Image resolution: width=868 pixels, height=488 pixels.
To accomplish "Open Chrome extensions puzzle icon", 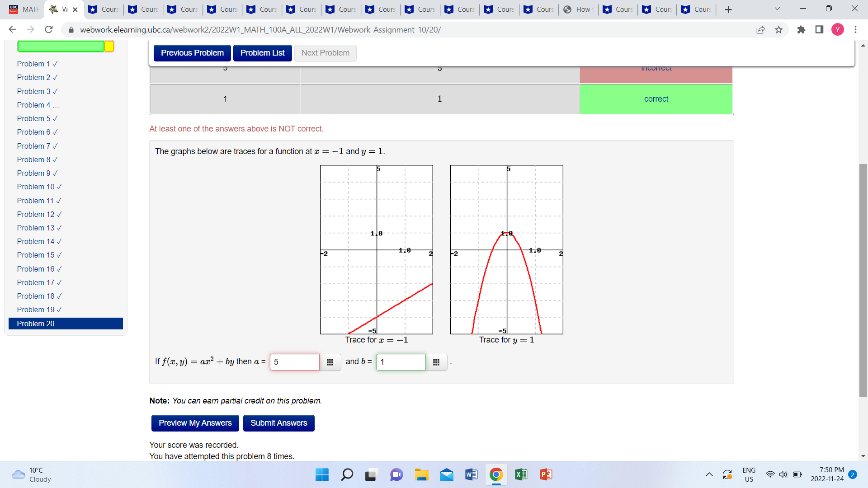I will 801,30.
